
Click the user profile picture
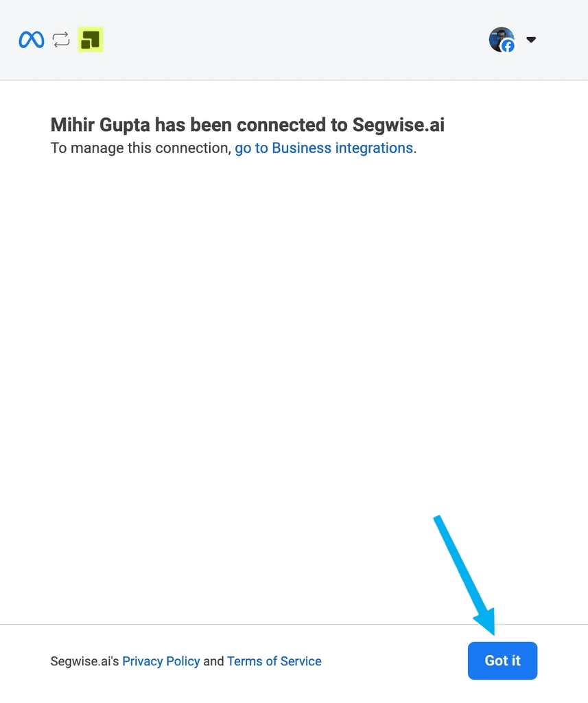point(500,38)
